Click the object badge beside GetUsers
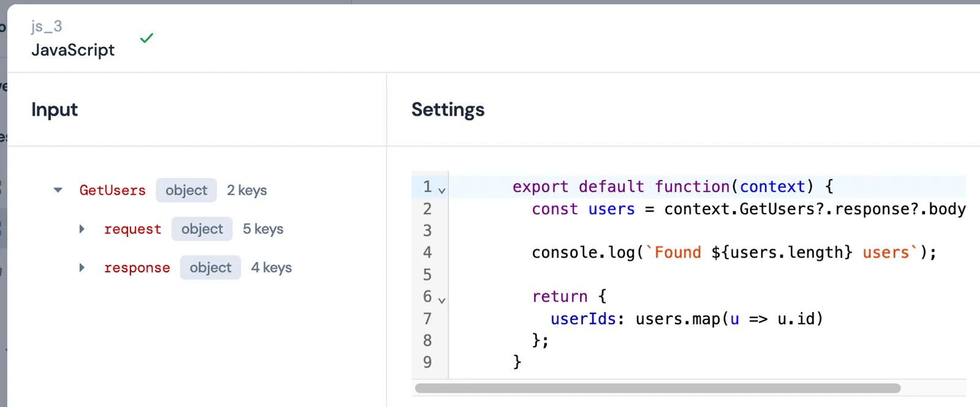The height and width of the screenshot is (407, 980). [186, 190]
